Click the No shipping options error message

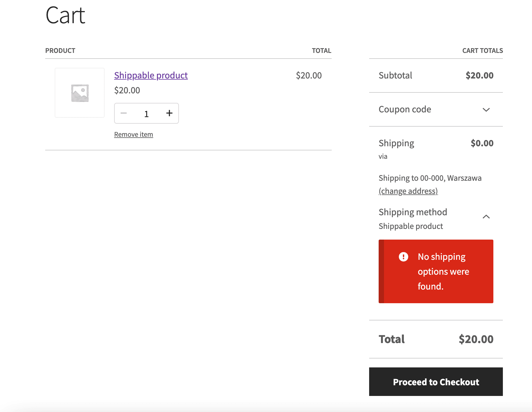tap(443, 271)
